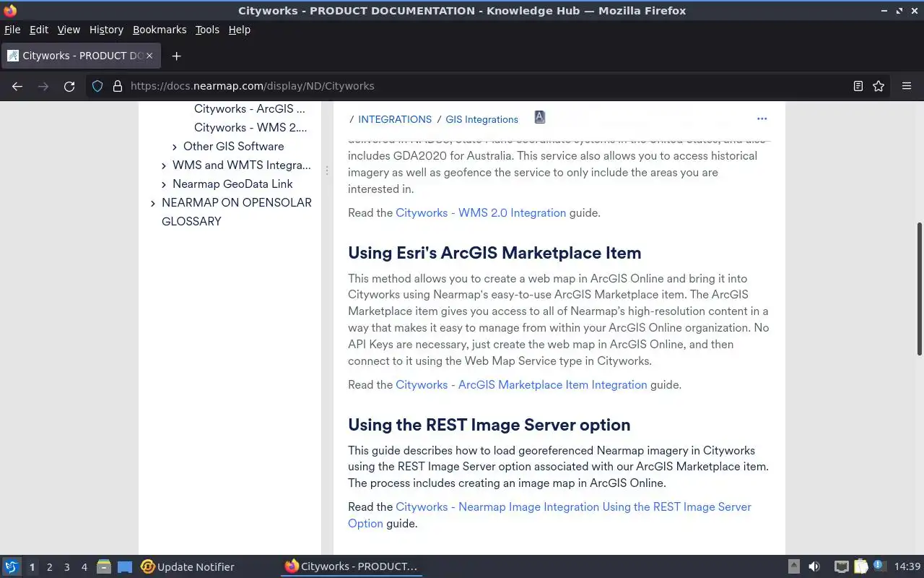This screenshot has width=924, height=578.
Task: Open ArcGIS Marketplace Item Integration guide link
Action: coord(521,384)
